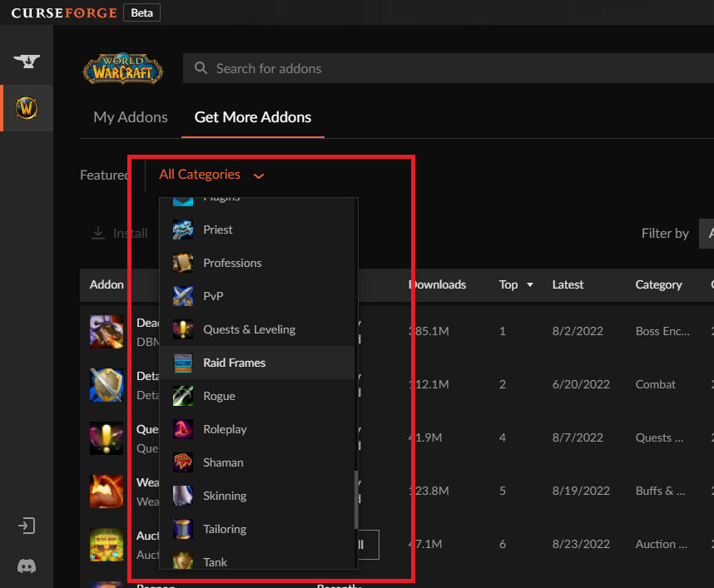
Task: Select the World of Warcraft game icon in sidebar
Action: click(27, 108)
